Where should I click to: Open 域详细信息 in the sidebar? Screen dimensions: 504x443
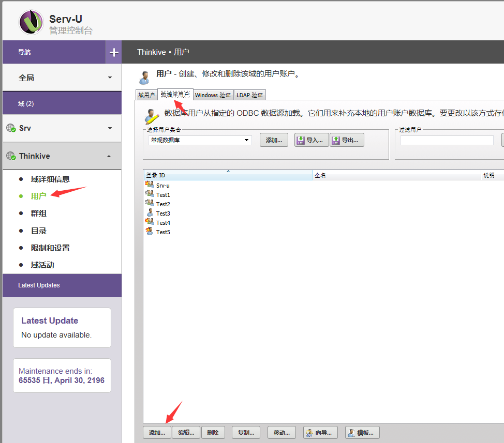(50, 179)
